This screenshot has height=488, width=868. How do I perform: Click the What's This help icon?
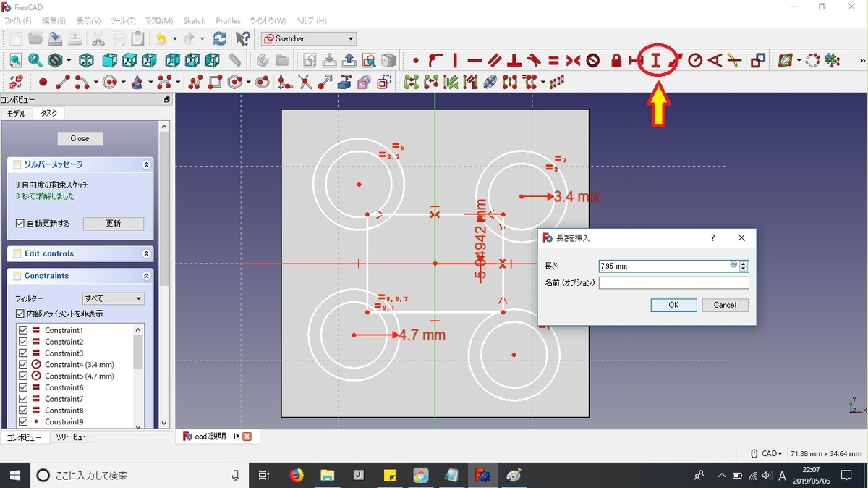point(243,38)
